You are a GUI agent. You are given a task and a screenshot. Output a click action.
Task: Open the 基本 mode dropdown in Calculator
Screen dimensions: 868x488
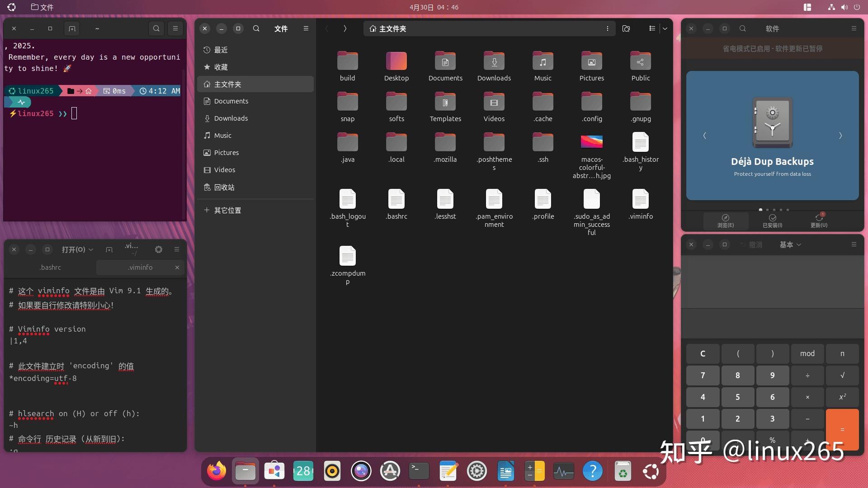coord(790,244)
